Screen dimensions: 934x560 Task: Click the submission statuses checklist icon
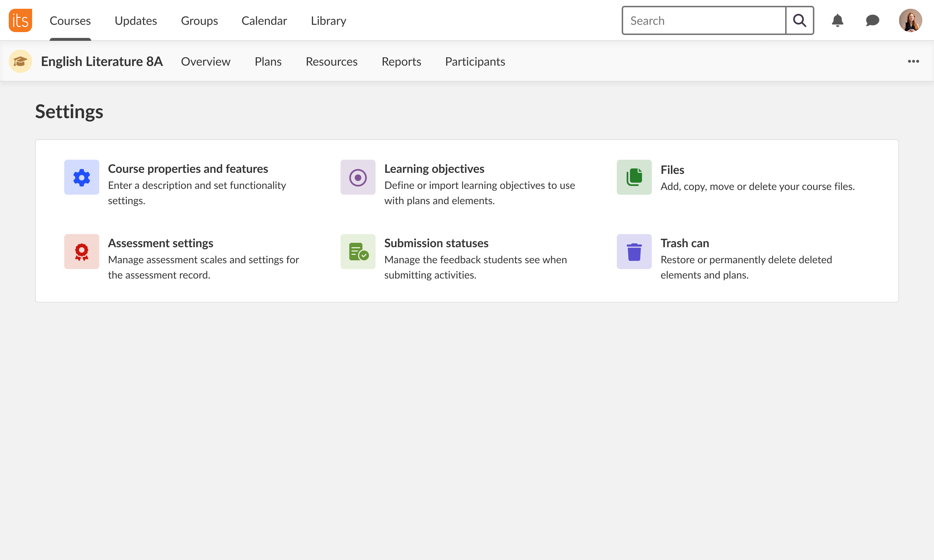(358, 252)
